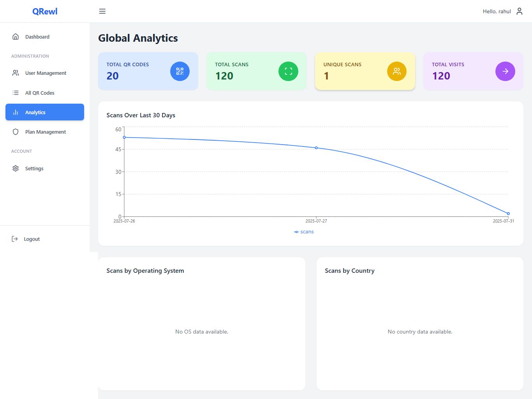Screen dimensions: 532x399
Task: Click the Logout button
Action: click(31, 239)
